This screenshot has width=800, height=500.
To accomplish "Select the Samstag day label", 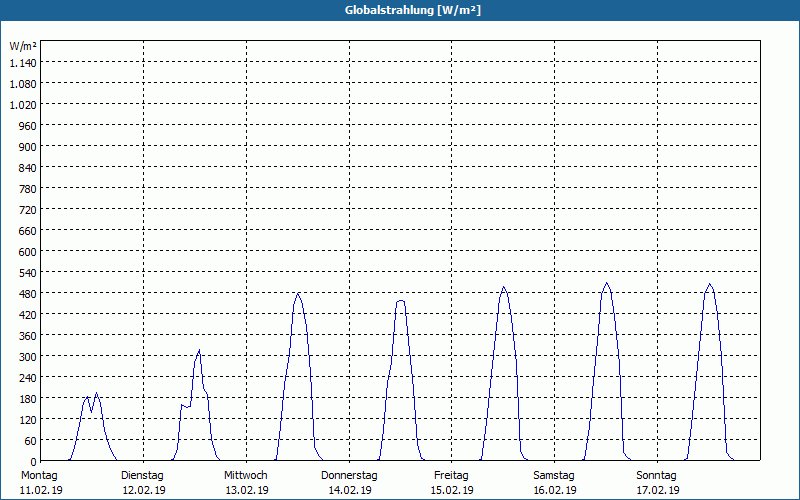I will (x=554, y=476).
